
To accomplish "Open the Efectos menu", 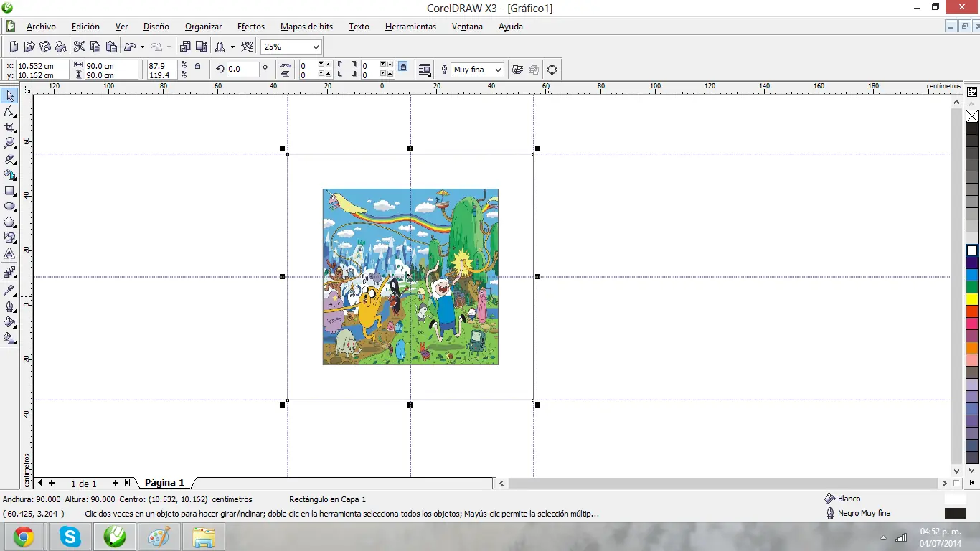I will pos(250,27).
